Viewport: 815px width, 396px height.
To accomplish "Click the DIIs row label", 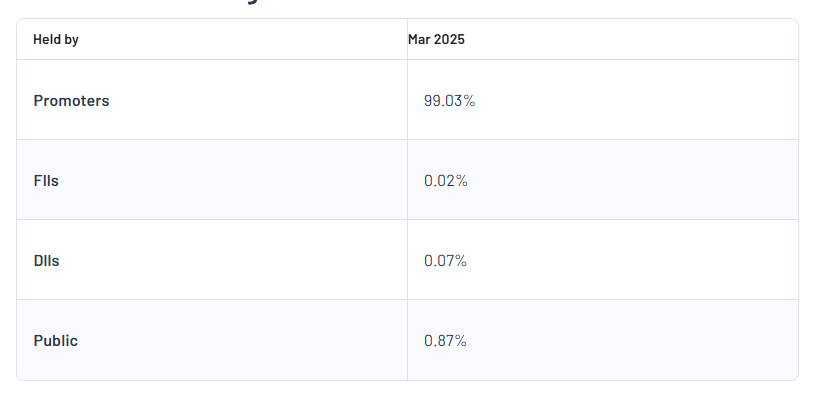I will tap(47, 261).
